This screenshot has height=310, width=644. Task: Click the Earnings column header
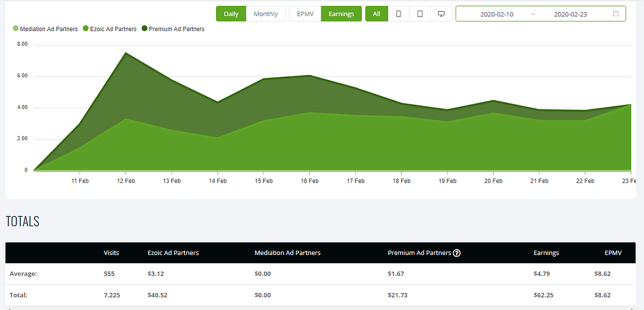click(x=546, y=253)
